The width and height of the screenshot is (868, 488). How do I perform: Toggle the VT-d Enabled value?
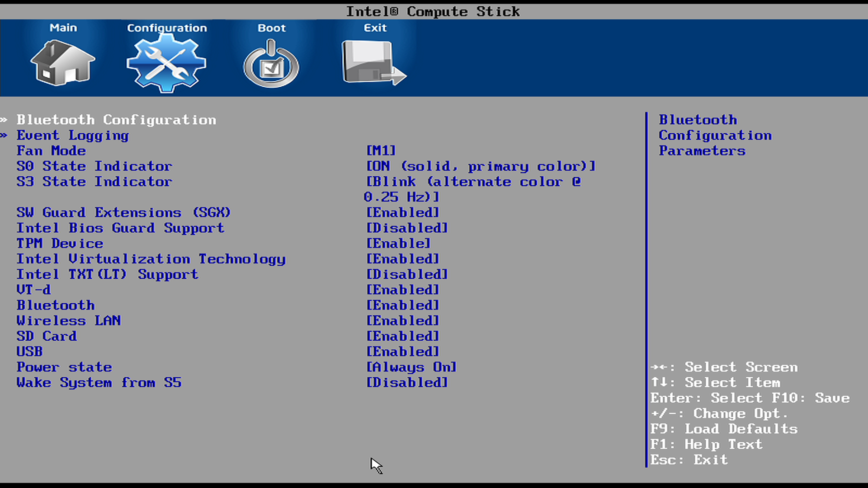(402, 290)
